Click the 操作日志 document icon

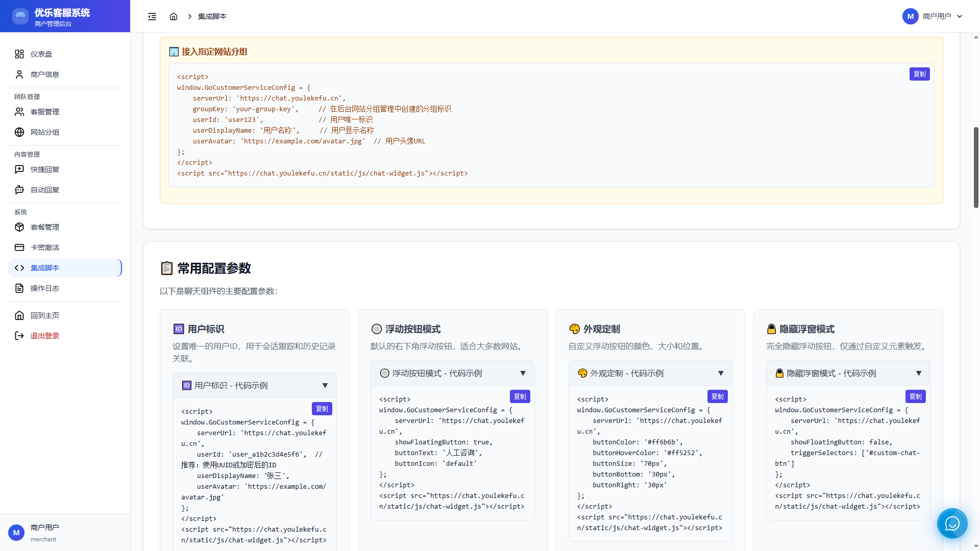click(19, 288)
